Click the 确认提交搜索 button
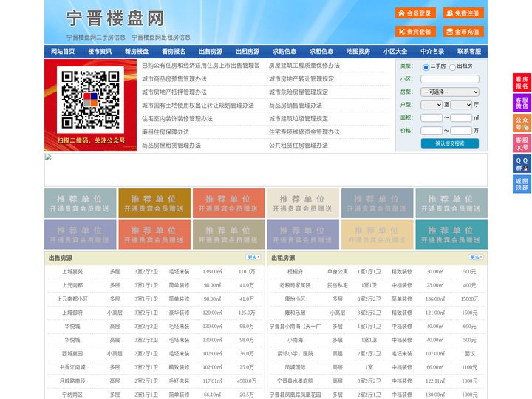This screenshot has height=399, width=532. click(x=450, y=143)
